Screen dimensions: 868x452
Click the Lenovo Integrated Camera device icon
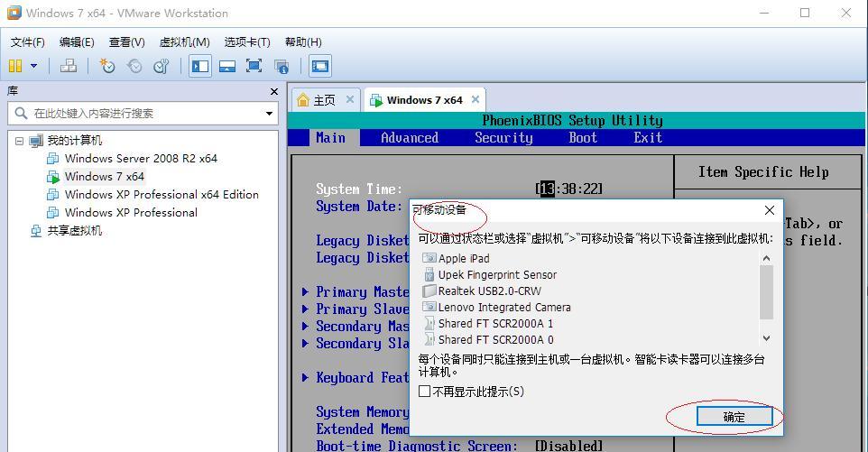(x=429, y=307)
